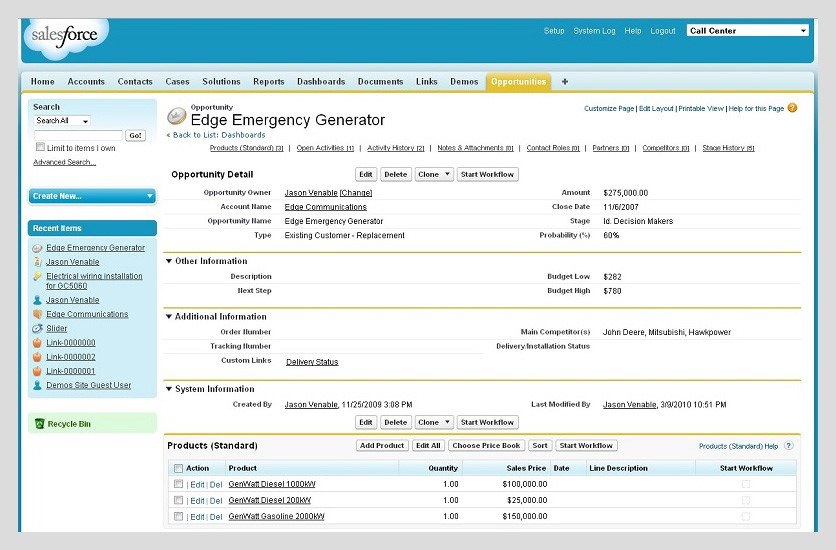This screenshot has height=550, width=836.
Task: Click the plus icon after Opportunities tab
Action: pyautogui.click(x=565, y=82)
